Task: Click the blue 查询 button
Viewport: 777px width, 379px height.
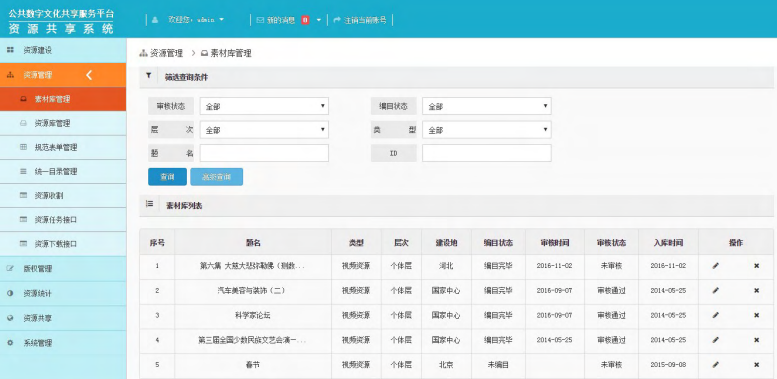Action: [x=167, y=177]
